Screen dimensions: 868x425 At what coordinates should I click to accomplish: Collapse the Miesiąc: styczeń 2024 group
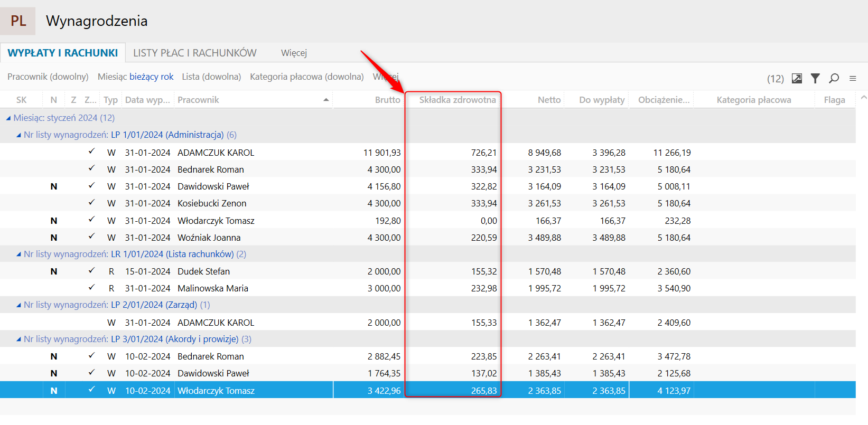click(8, 118)
